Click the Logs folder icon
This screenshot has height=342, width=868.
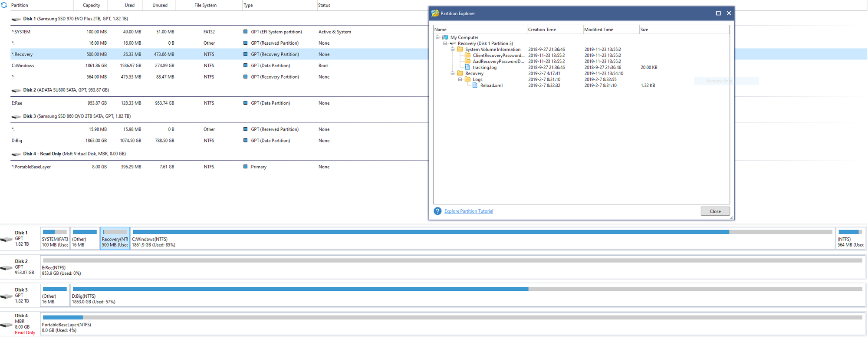467,79
